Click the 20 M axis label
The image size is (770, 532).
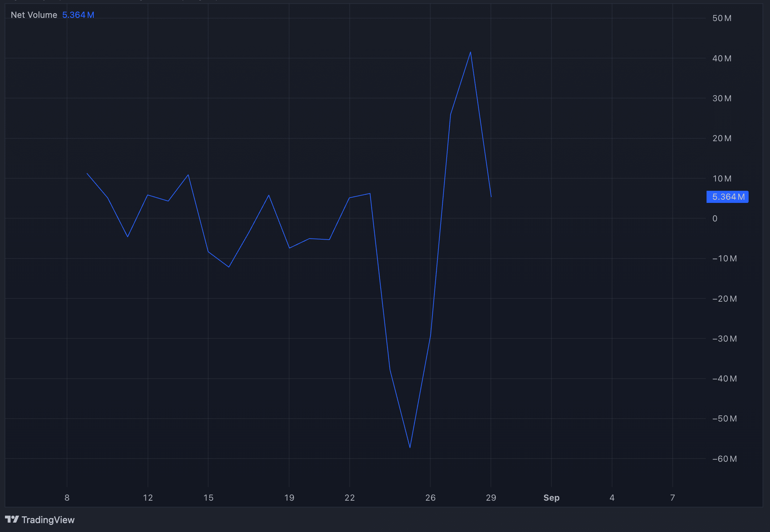(x=722, y=138)
